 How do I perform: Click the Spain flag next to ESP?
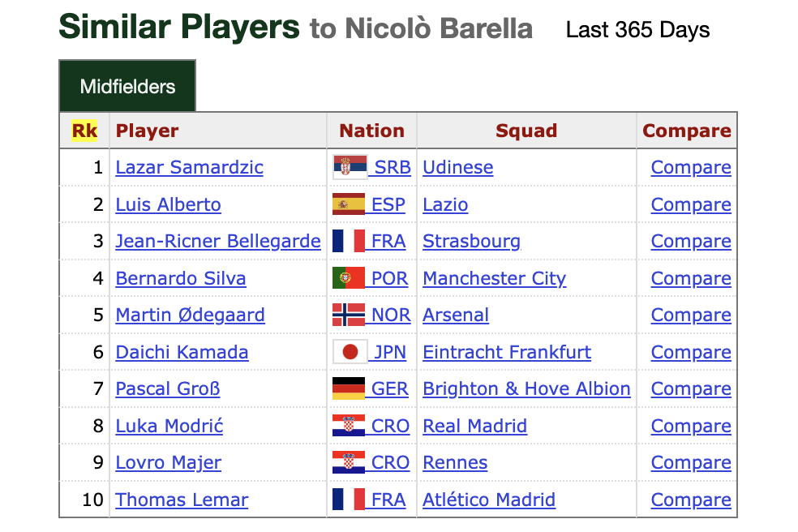coord(349,204)
